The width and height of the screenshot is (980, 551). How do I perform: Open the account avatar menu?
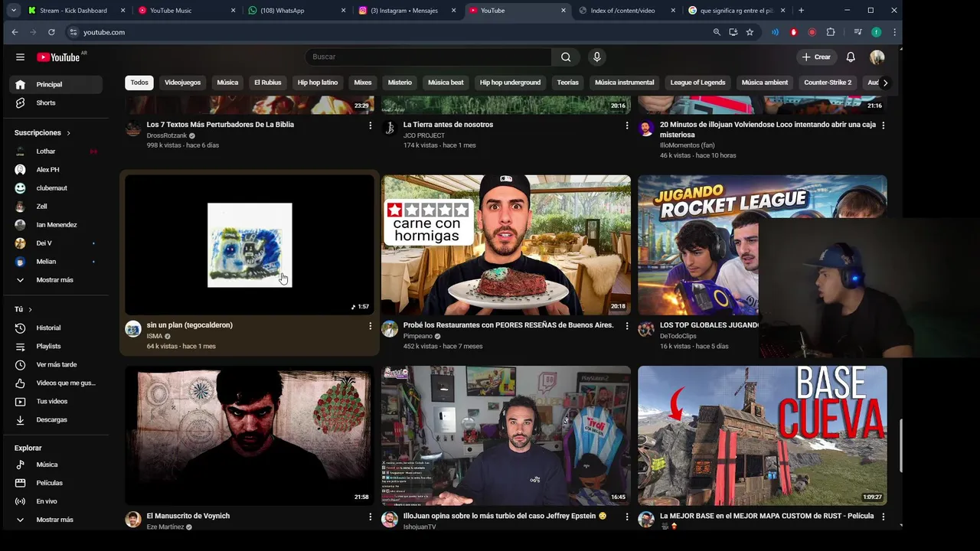tap(877, 57)
